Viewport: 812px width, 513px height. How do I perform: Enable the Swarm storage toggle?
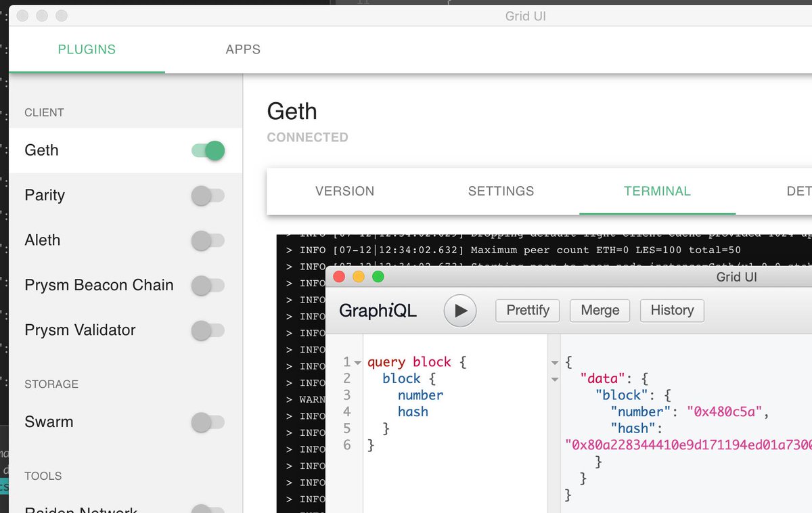tap(208, 422)
